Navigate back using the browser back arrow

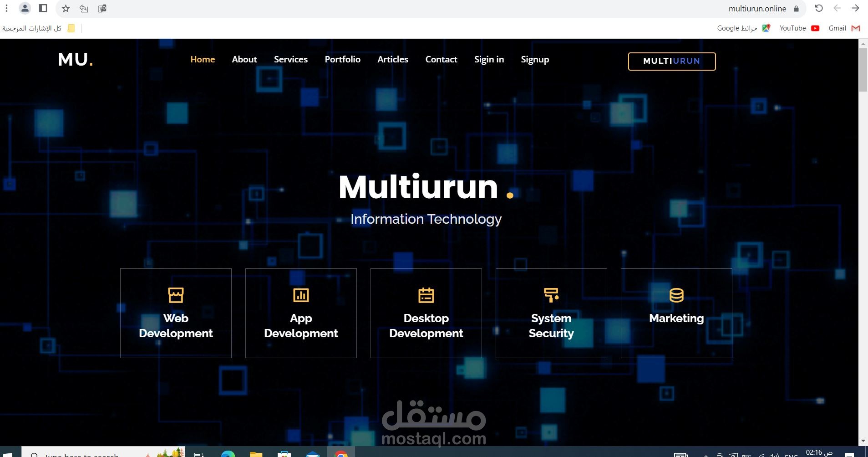837,8
